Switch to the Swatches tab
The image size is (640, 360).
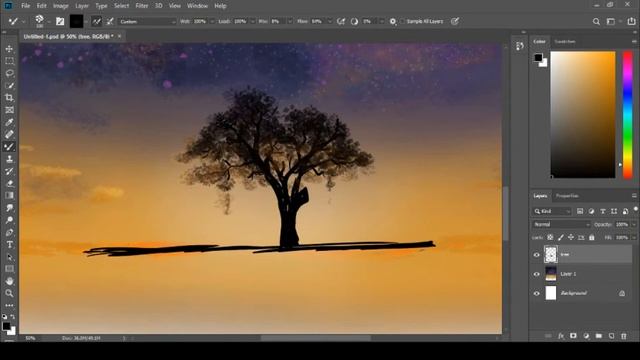[x=565, y=42]
